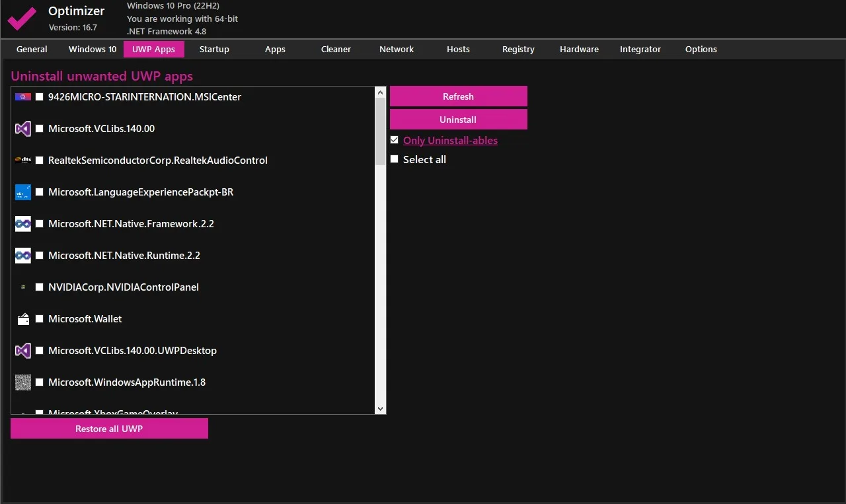Select the Microsoft.VCLibs.140.00 entry text
This screenshot has height=504, width=846.
[x=101, y=129]
